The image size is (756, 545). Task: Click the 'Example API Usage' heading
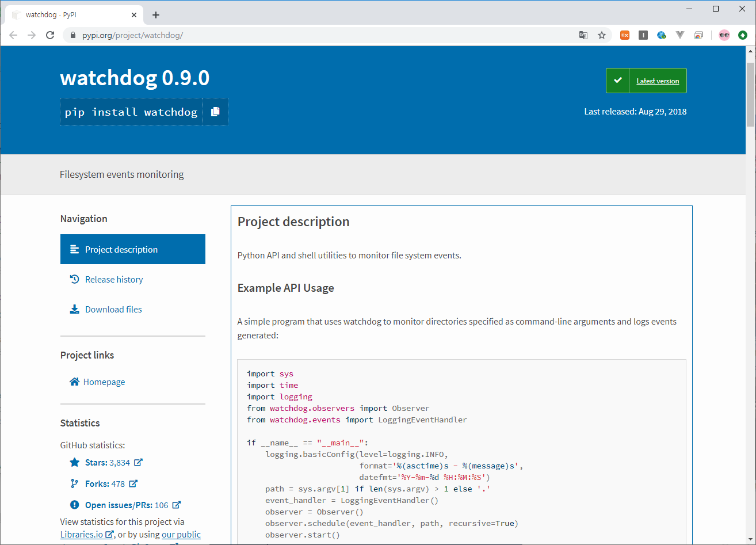[x=286, y=288]
